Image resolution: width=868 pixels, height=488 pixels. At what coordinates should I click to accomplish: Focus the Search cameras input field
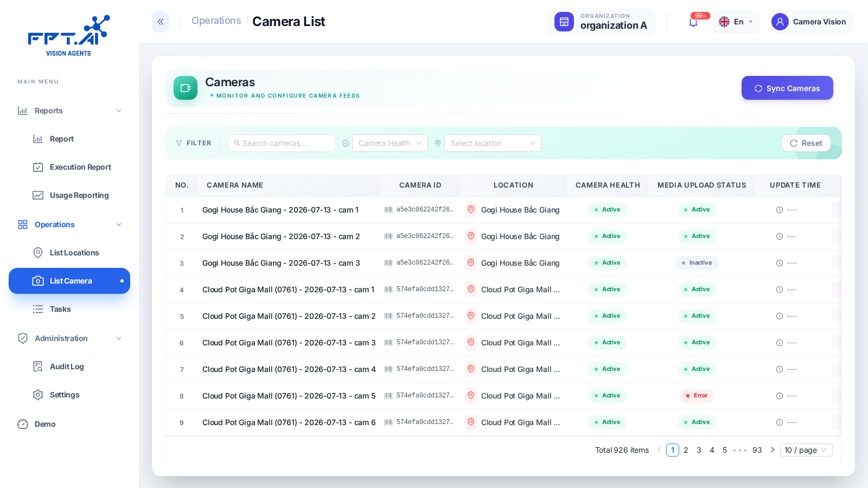point(282,143)
